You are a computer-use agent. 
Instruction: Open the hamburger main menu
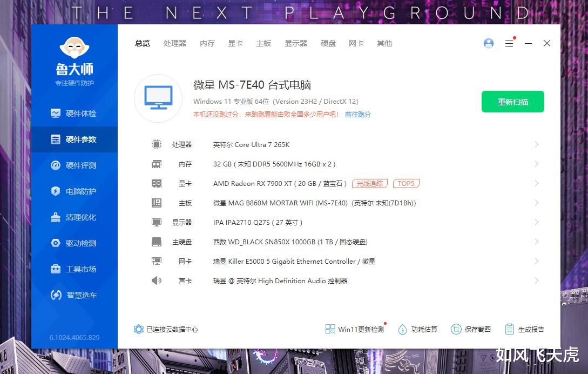509,44
